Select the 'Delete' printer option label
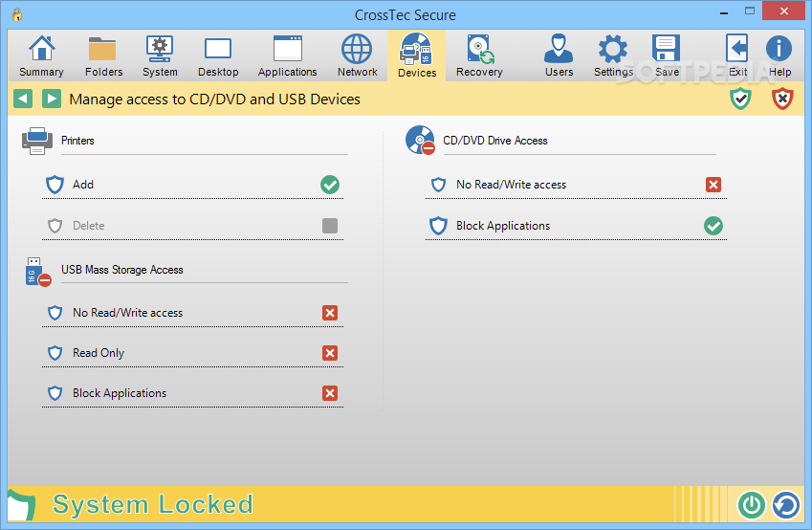 (89, 226)
